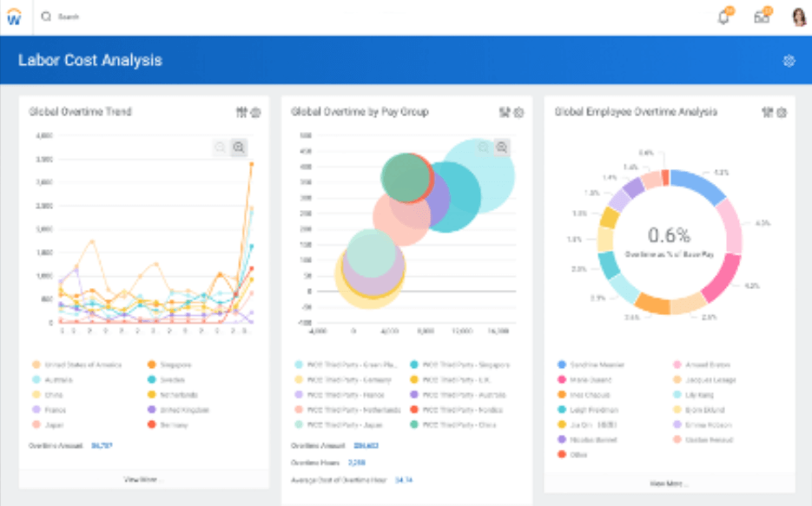Image resolution: width=812 pixels, height=506 pixels.
Task: Open filter icon on Global Overtime Trend
Action: (x=241, y=112)
